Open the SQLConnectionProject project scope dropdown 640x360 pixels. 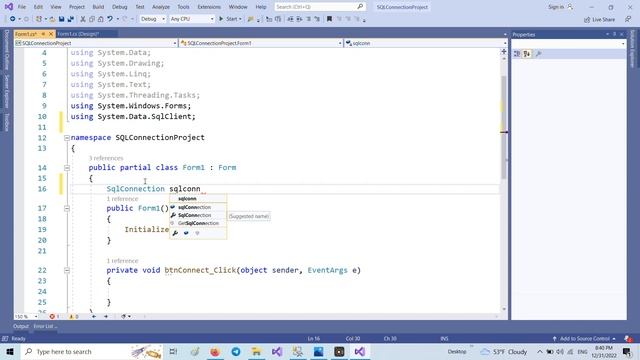(x=96, y=43)
